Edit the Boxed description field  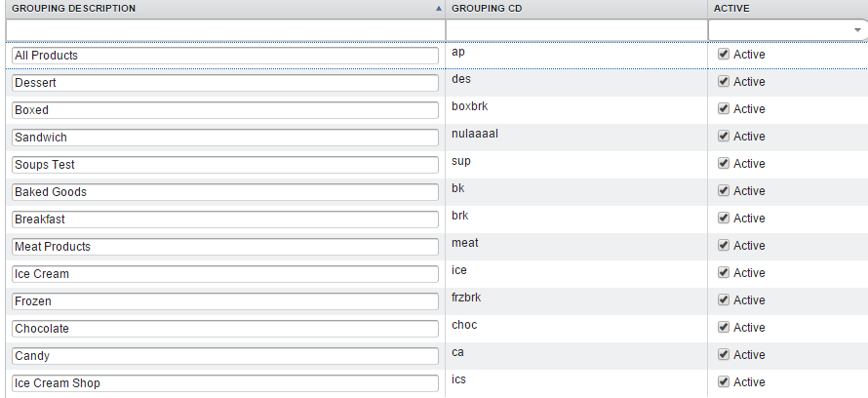(x=224, y=110)
